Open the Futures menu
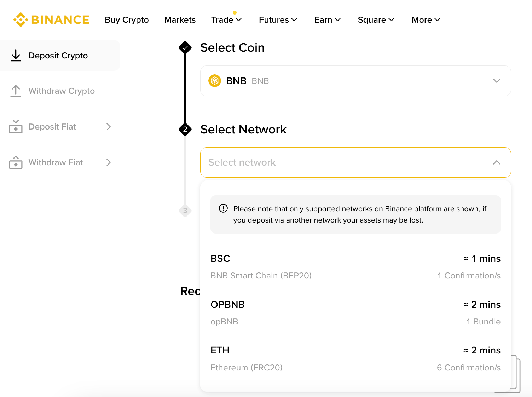 tap(278, 20)
